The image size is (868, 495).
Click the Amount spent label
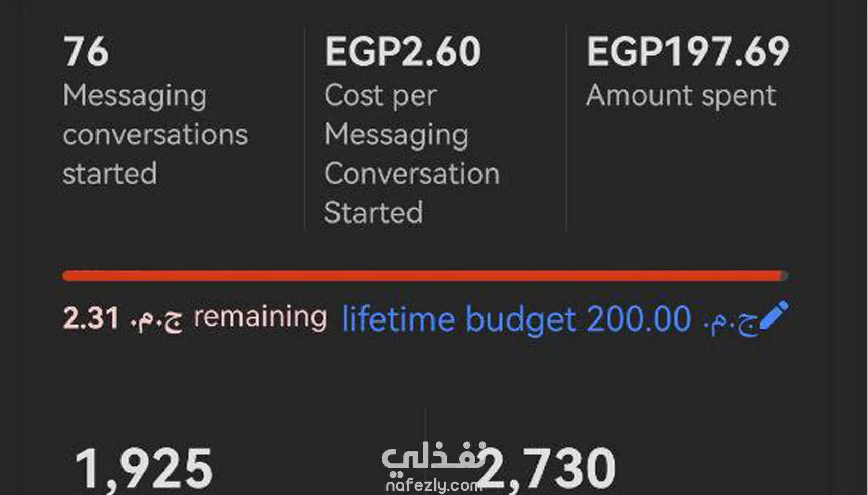(x=681, y=95)
